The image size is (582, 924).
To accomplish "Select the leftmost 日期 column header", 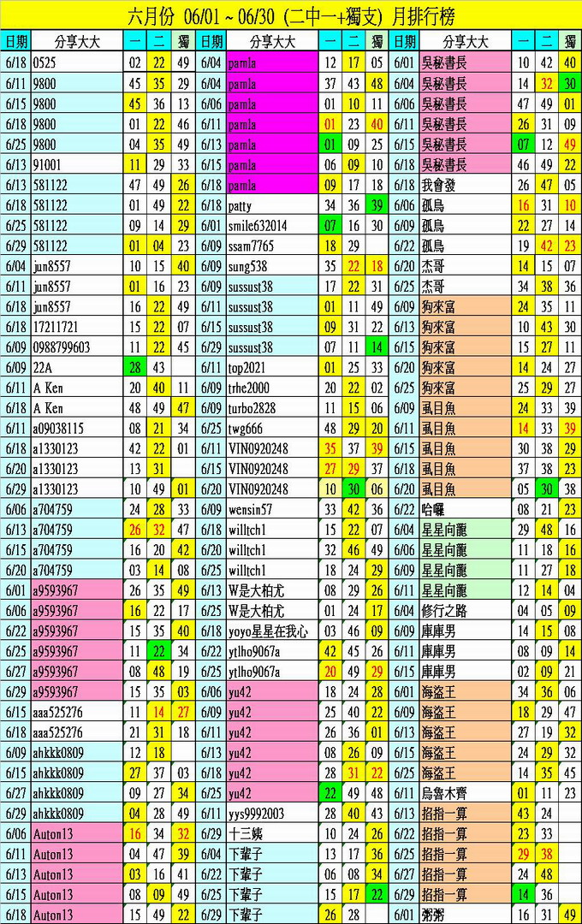I will pos(15,41).
